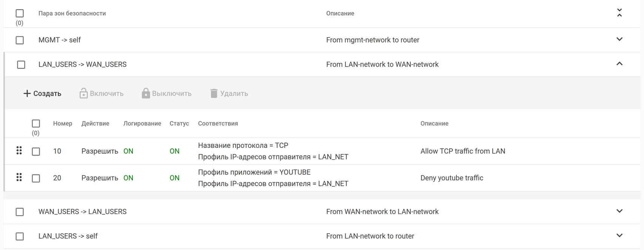Screen dimensions: 644x250
Task: Tick the checkbox for rule 20
Action: click(x=36, y=178)
